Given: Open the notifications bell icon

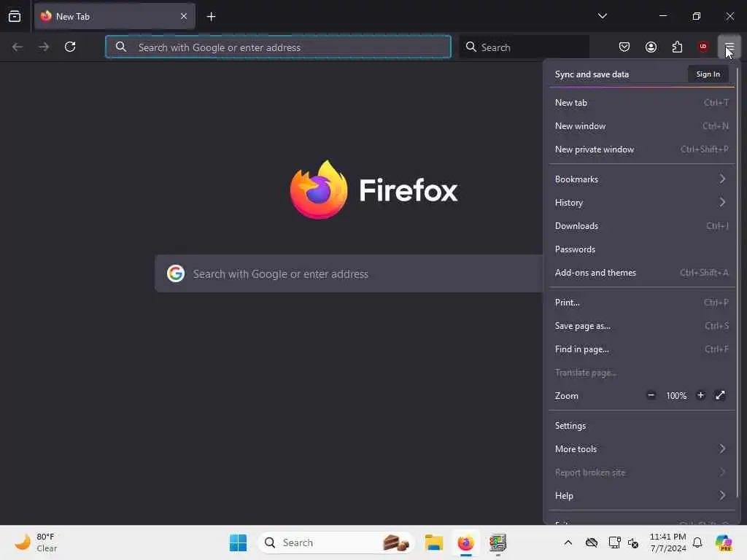Looking at the screenshot, I should (x=697, y=542).
